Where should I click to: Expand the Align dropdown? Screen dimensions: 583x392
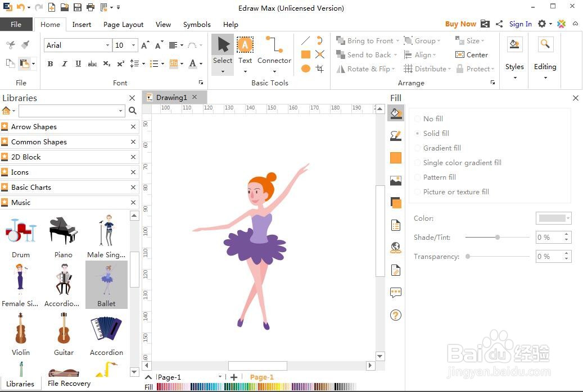[x=434, y=55]
